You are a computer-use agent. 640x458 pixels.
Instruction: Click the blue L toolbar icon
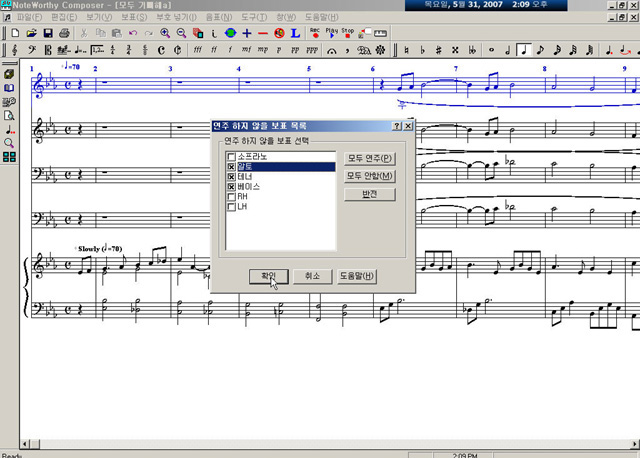tap(296, 33)
